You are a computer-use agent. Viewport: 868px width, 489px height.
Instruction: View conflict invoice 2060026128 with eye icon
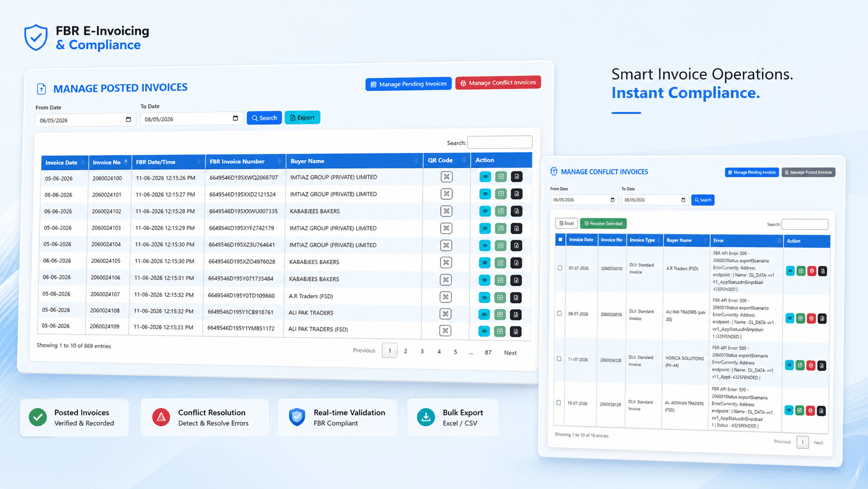[x=789, y=365]
